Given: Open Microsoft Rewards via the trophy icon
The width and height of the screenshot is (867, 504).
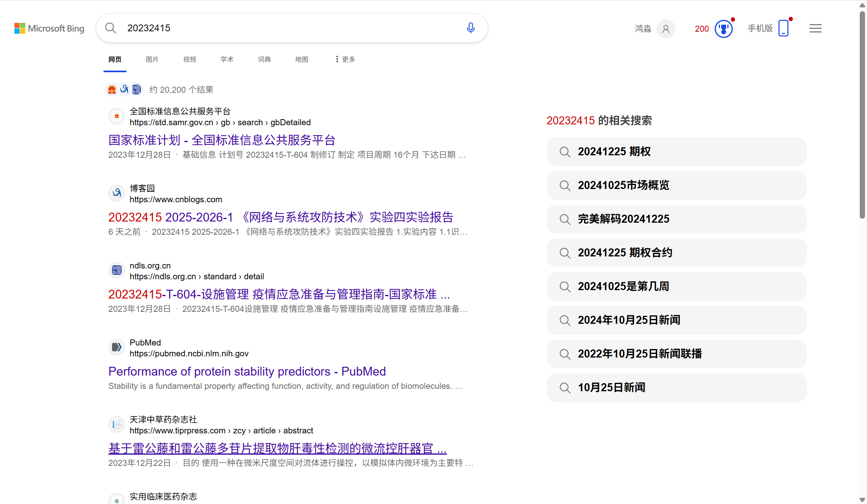Looking at the screenshot, I should (x=724, y=28).
